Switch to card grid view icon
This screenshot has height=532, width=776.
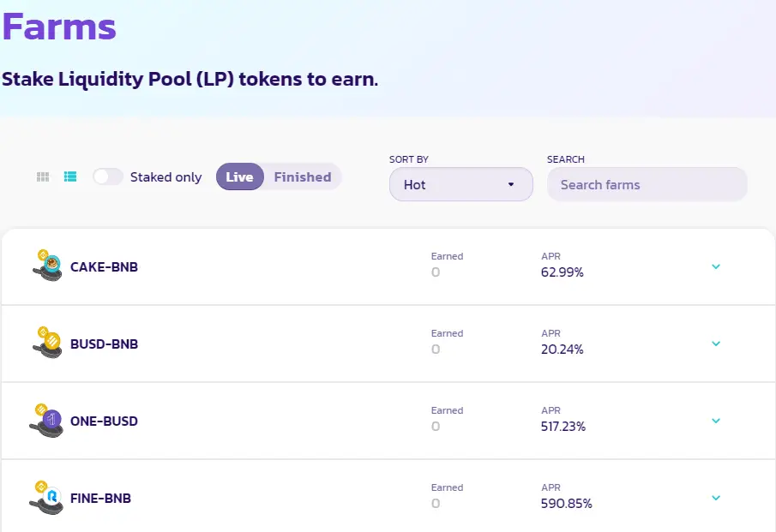point(43,177)
